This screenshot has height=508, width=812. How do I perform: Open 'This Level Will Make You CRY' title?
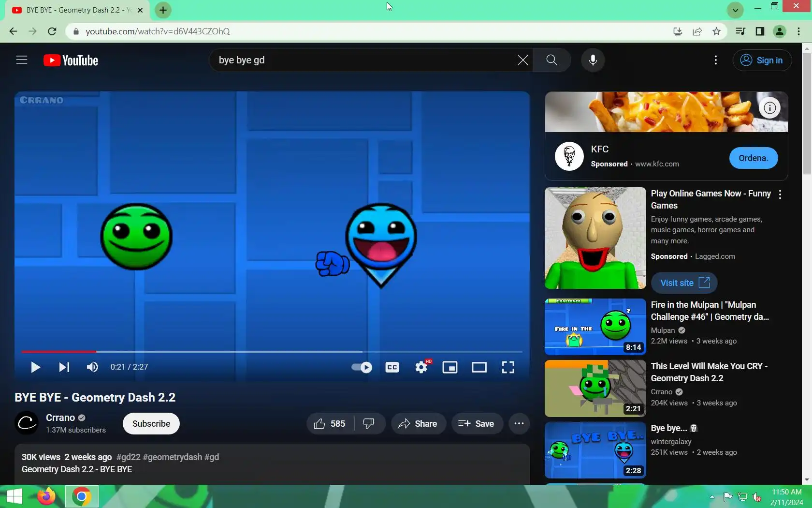click(709, 372)
